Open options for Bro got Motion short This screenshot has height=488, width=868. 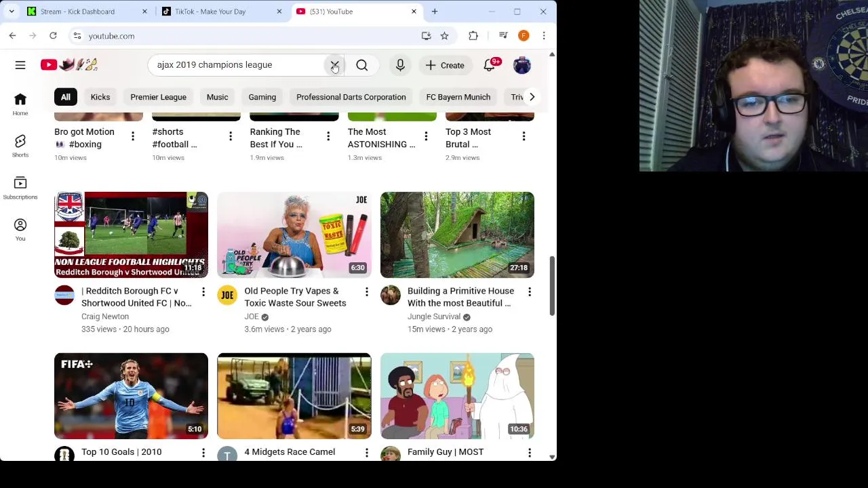pyautogui.click(x=133, y=136)
